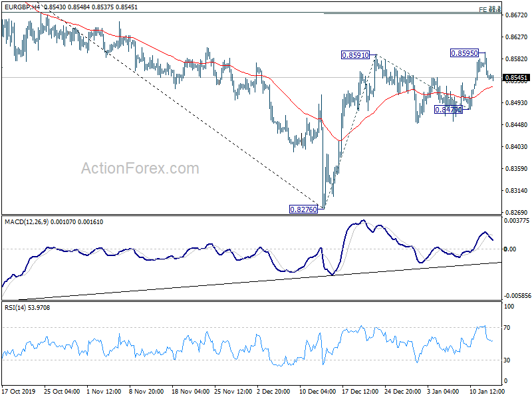Select the 0.85910 price label
This screenshot has width=532, height=399.
pyautogui.click(x=355, y=55)
